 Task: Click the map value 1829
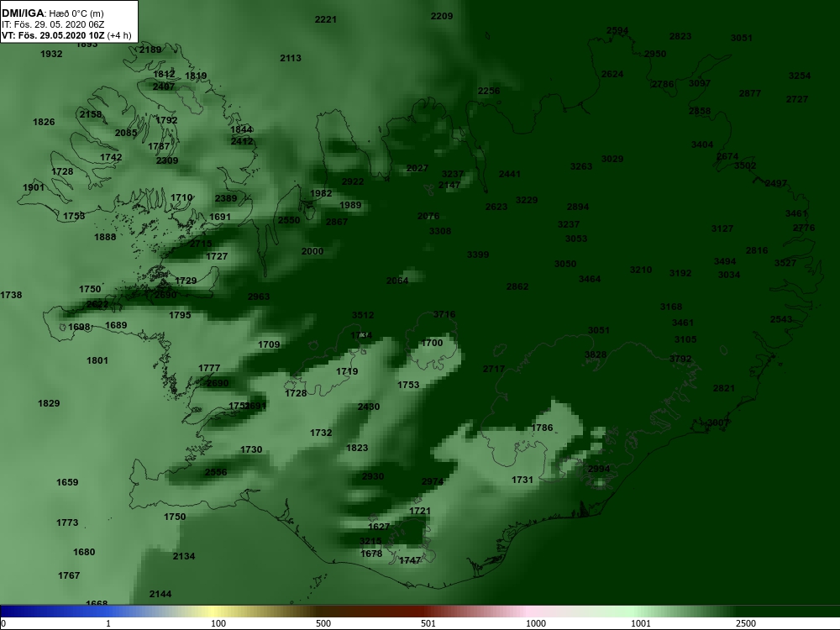pos(49,403)
